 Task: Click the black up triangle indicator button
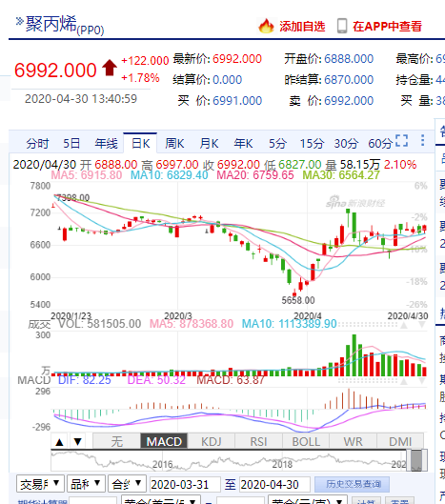click(59, 442)
